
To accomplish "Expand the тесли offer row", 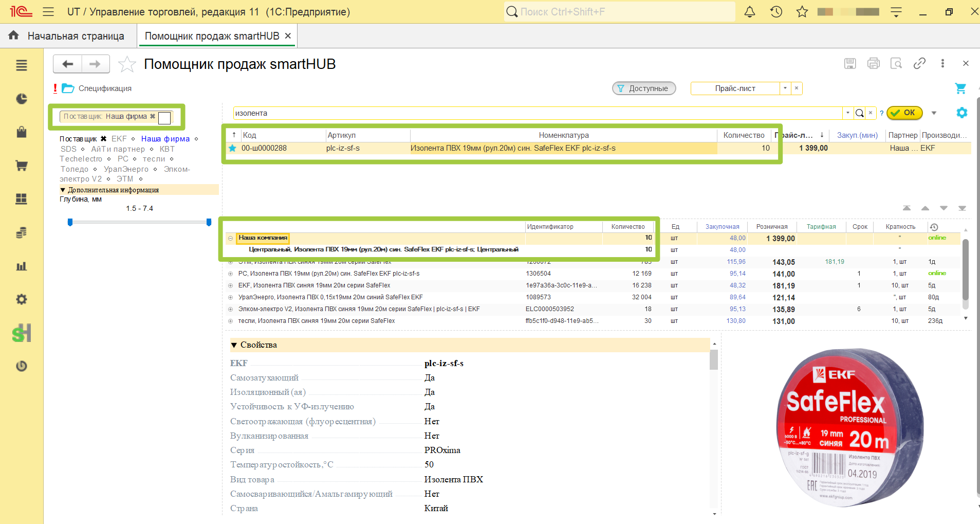I will (230, 321).
